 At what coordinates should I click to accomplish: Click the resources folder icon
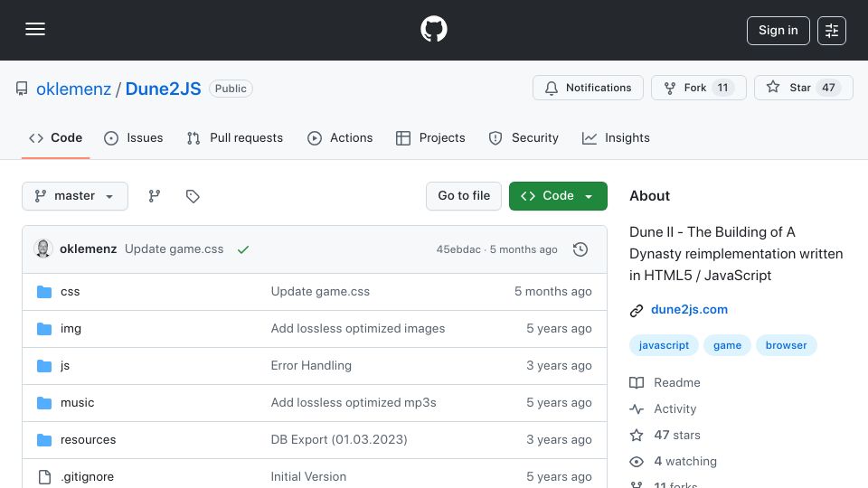44,440
